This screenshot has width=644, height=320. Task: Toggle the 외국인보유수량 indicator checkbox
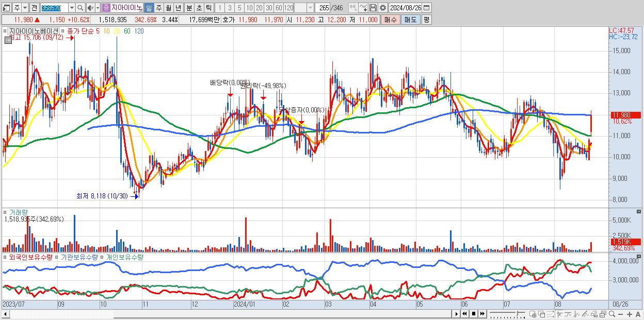pos(5,257)
